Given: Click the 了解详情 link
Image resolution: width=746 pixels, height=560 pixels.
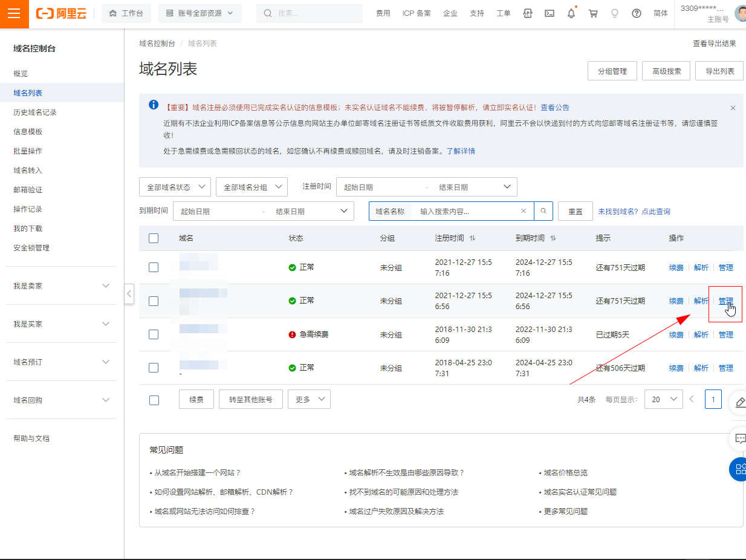Looking at the screenshot, I should coord(461,151).
